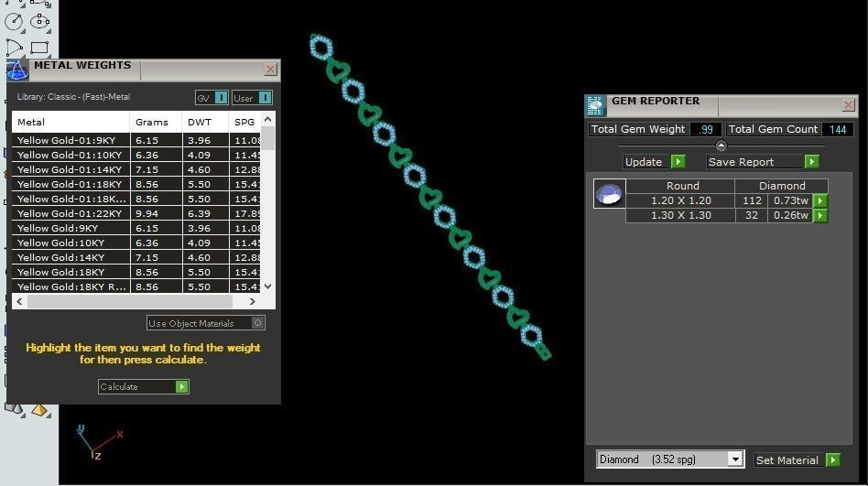868x486 pixels.
Task: Click weight cell 0.26tw
Action: pyautogui.click(x=790, y=215)
